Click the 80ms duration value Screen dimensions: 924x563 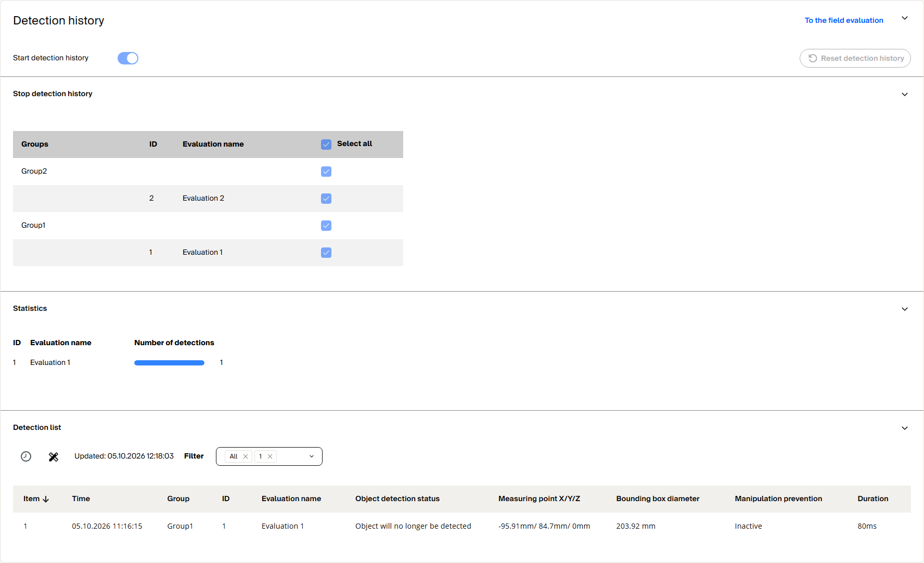pyautogui.click(x=867, y=526)
